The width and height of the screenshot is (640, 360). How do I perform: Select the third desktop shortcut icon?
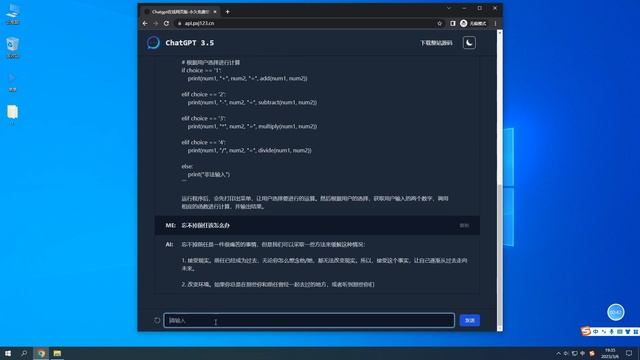pos(13,82)
